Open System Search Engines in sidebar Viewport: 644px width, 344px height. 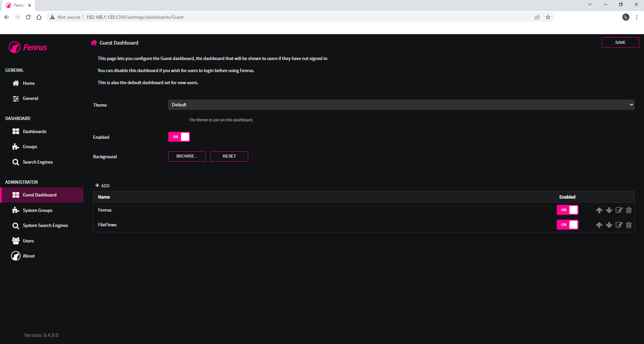click(x=45, y=225)
